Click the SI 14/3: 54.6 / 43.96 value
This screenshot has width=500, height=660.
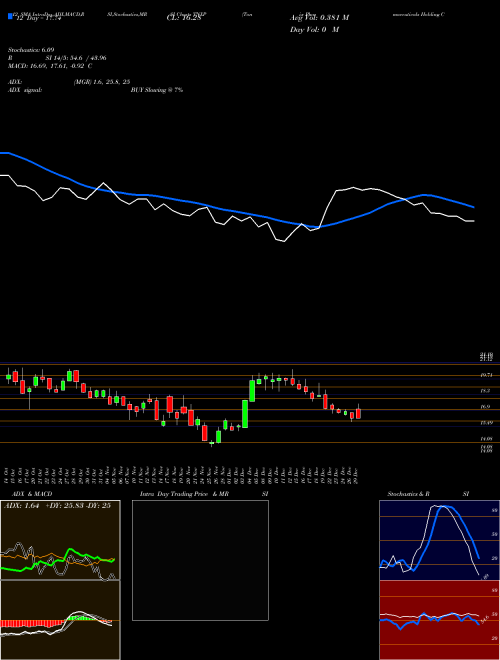(x=76, y=58)
